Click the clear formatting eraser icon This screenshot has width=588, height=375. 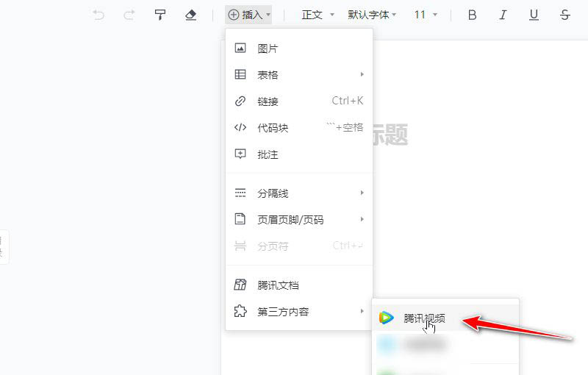(x=191, y=15)
